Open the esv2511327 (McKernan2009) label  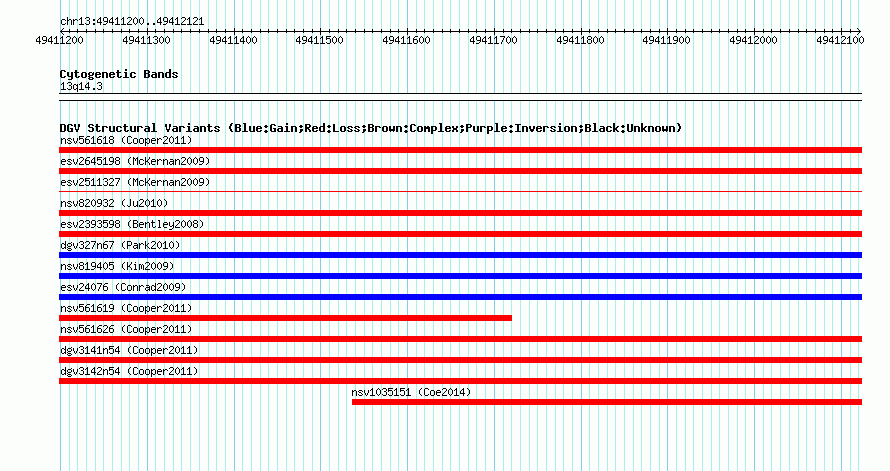(x=135, y=182)
